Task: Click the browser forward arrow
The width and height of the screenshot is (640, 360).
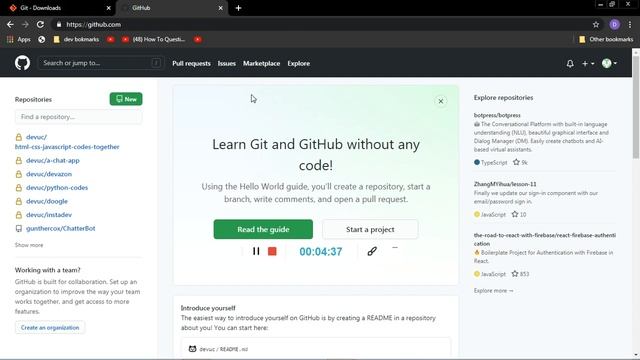Action: click(x=25, y=24)
